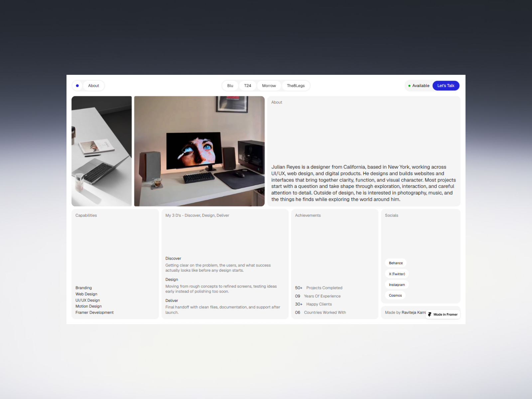Open the X (Twitter) social link

pos(397,274)
